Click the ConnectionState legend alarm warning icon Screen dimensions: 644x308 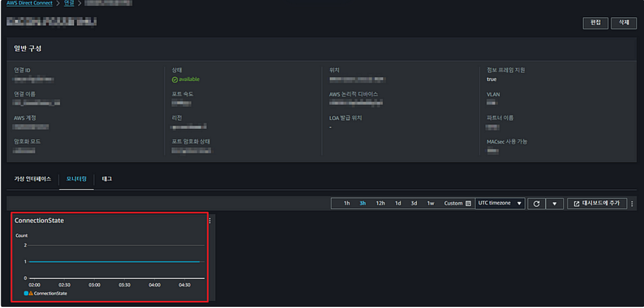31,294
